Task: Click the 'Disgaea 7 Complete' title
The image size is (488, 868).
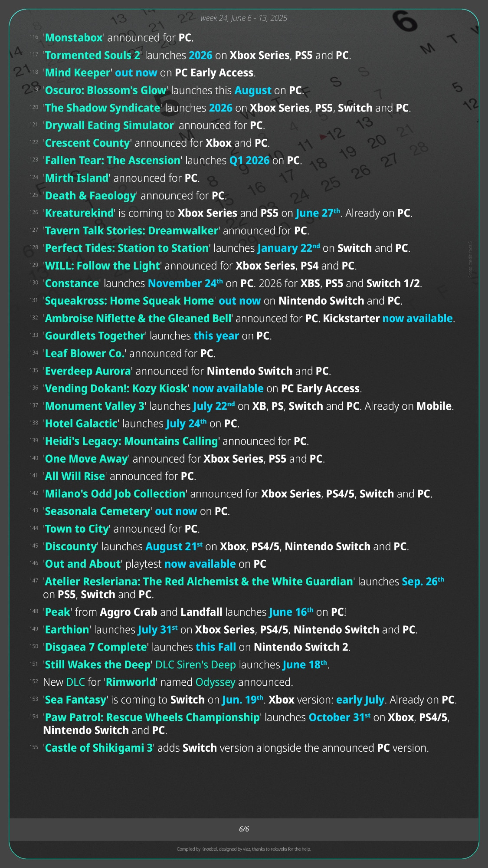Action: tap(96, 647)
